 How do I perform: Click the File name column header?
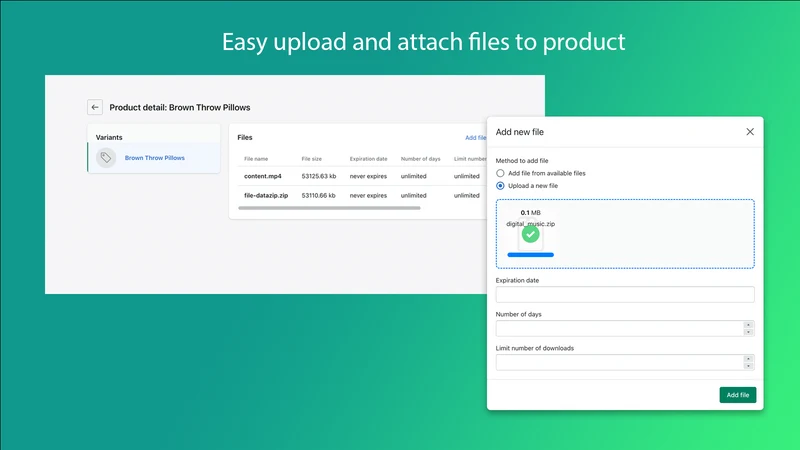256,159
